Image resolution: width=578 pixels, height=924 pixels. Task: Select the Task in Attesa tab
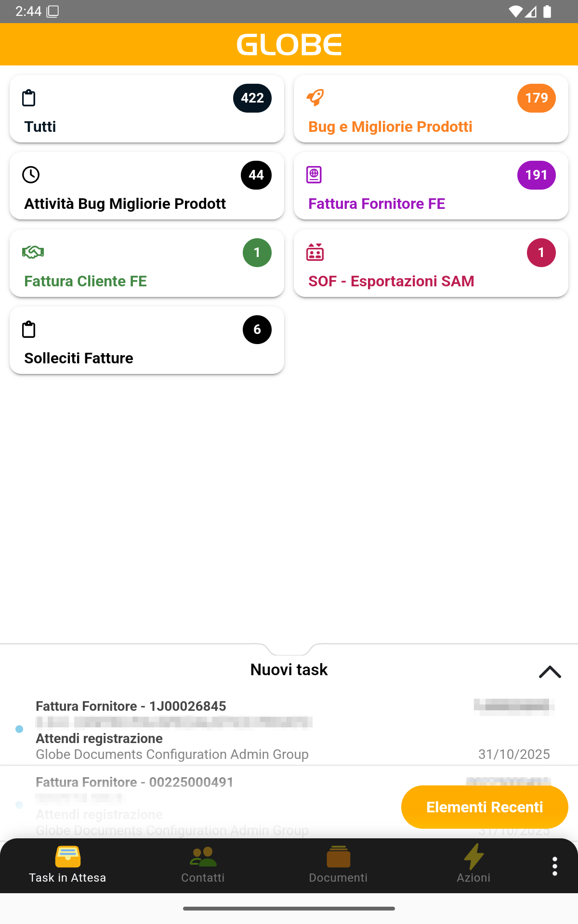coord(67,865)
